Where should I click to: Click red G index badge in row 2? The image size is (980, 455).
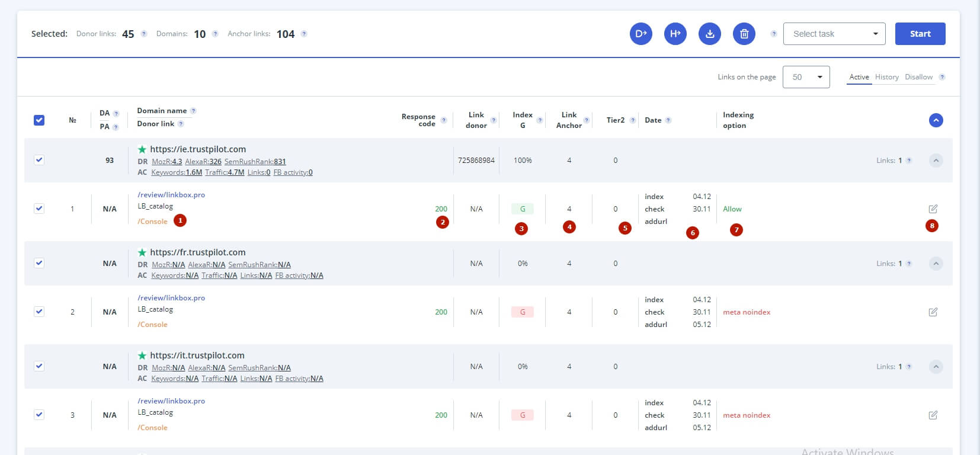[523, 312]
